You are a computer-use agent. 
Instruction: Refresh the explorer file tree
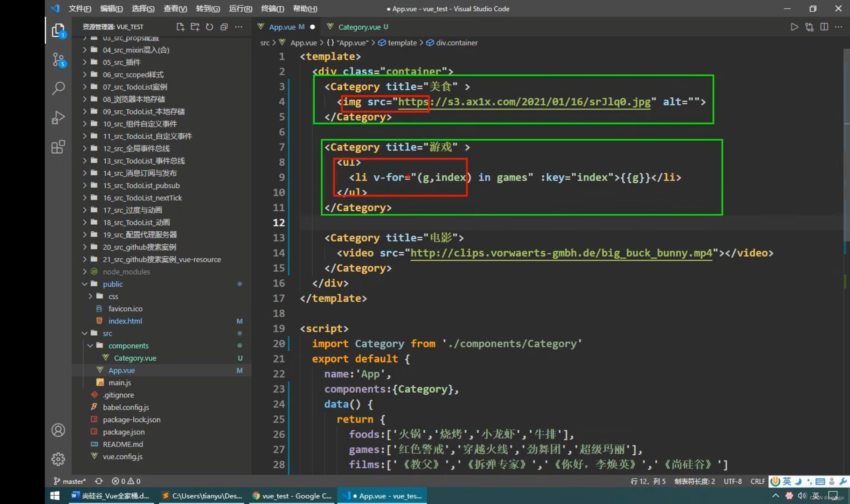209,27
